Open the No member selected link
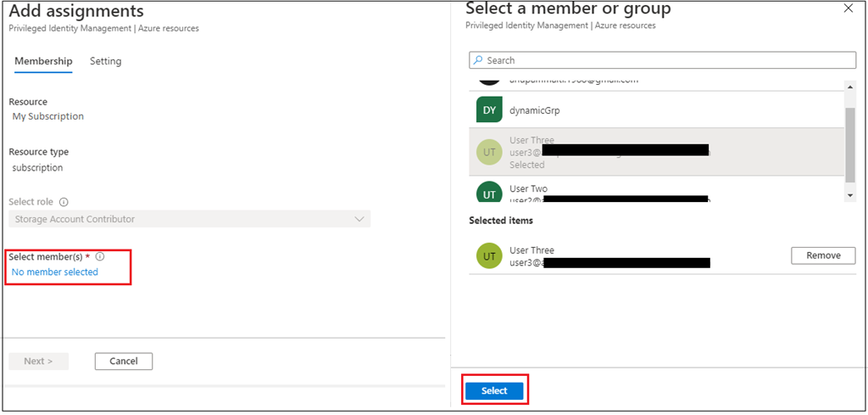The width and height of the screenshot is (868, 415). click(55, 272)
